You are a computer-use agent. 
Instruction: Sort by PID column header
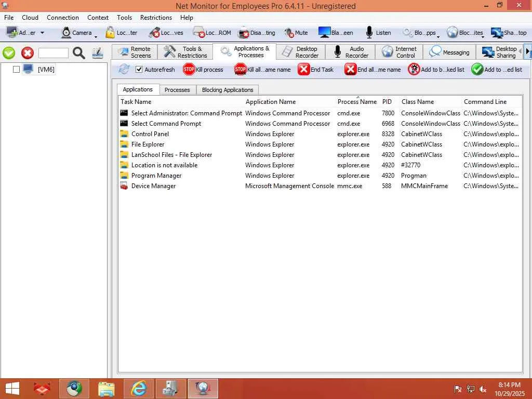[x=387, y=102]
